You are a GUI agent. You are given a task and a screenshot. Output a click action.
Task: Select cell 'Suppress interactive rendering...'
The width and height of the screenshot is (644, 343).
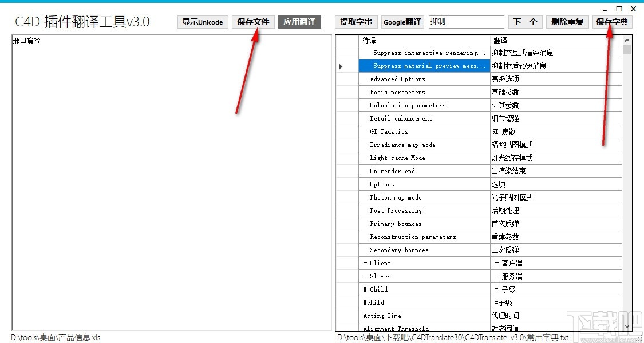[424, 53]
